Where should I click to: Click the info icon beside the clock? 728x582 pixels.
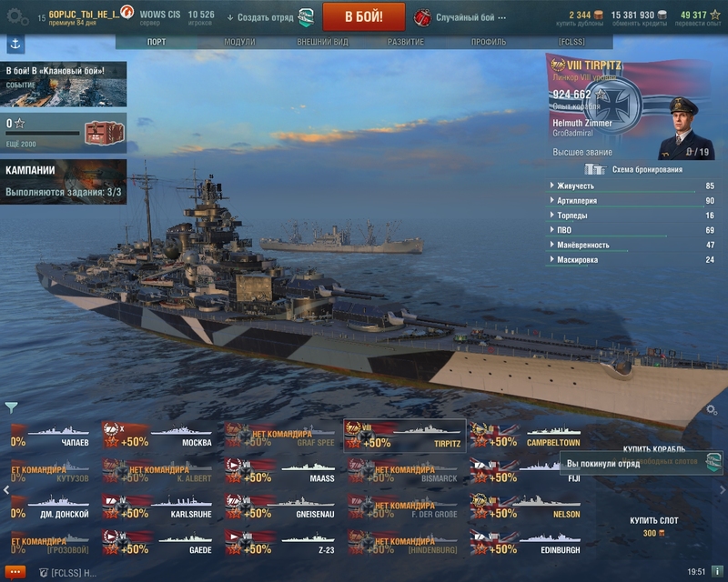(x=717, y=571)
